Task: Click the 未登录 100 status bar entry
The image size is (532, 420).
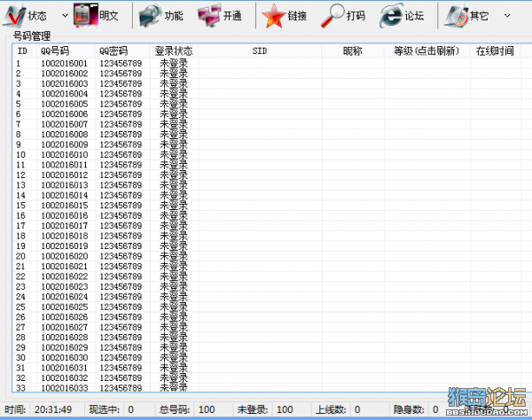Action: (265, 409)
